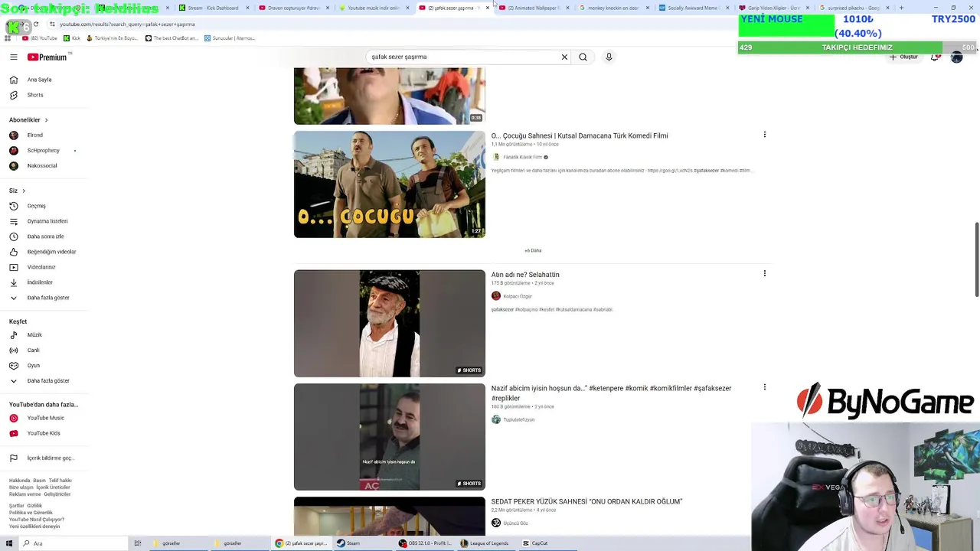The width and height of the screenshot is (980, 551).
Task: Switch to Socially Awkward Meme tab
Action: pyautogui.click(x=693, y=8)
